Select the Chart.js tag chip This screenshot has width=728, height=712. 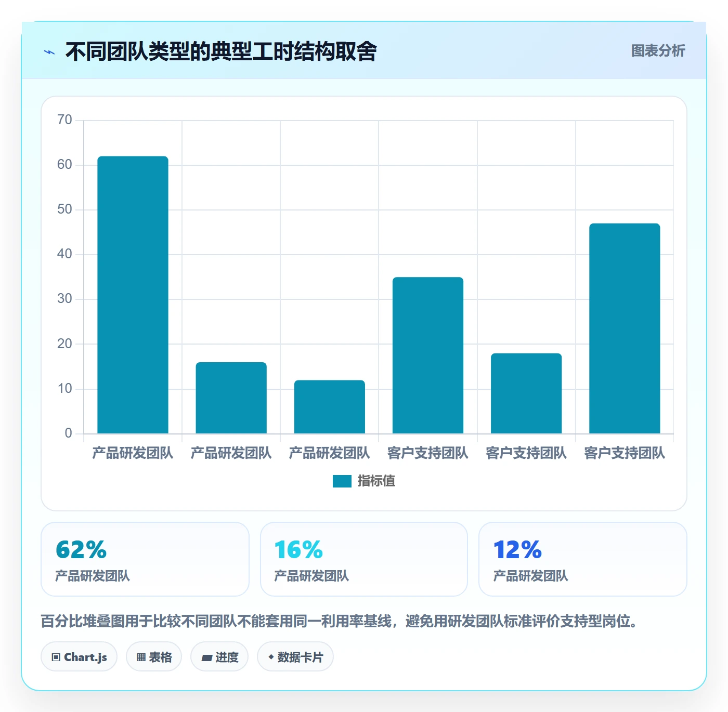[79, 657]
